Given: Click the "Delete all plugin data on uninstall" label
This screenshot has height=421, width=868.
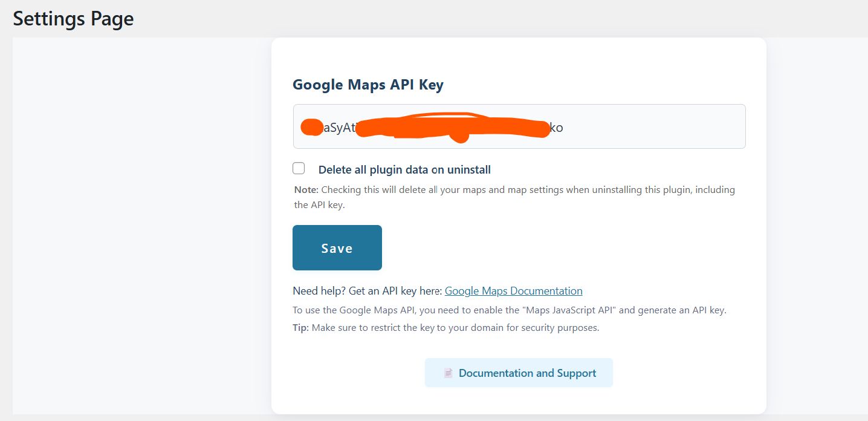Looking at the screenshot, I should (404, 170).
